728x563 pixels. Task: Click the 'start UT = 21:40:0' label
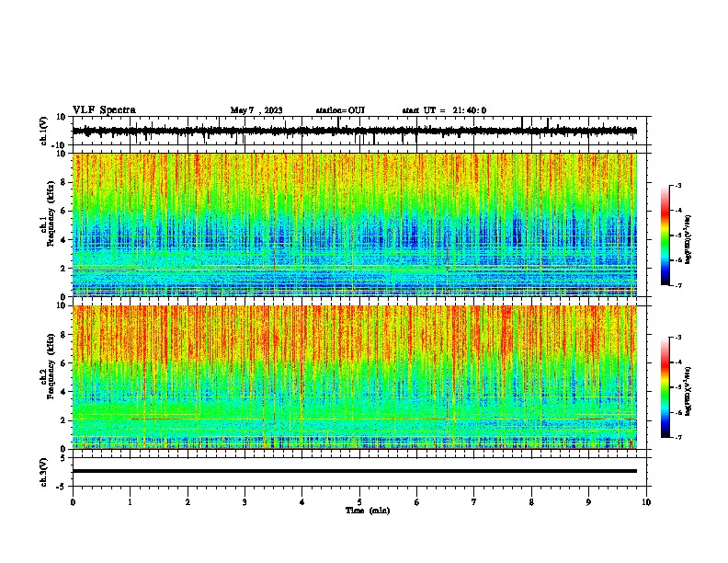pyautogui.click(x=444, y=110)
